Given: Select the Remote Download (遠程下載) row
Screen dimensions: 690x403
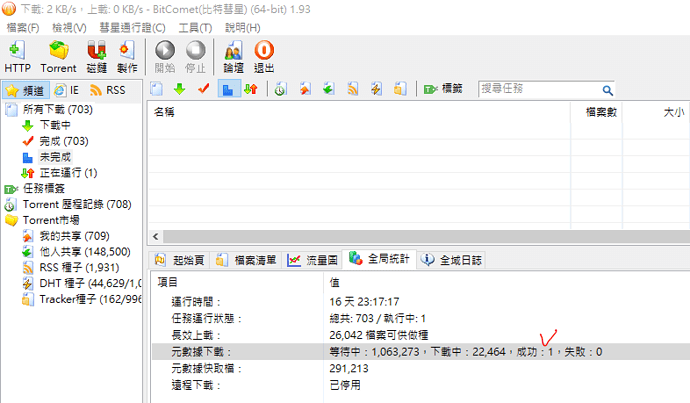Looking at the screenshot, I should [421, 385].
